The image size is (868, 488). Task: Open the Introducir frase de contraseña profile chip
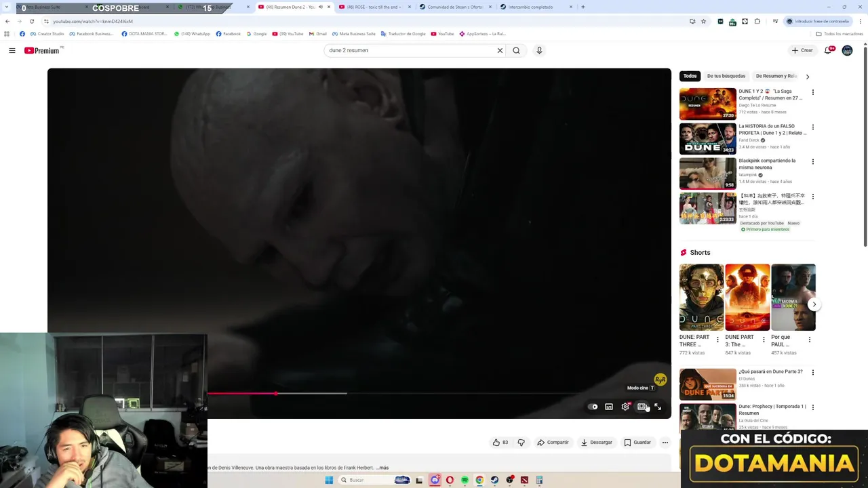[x=818, y=21]
